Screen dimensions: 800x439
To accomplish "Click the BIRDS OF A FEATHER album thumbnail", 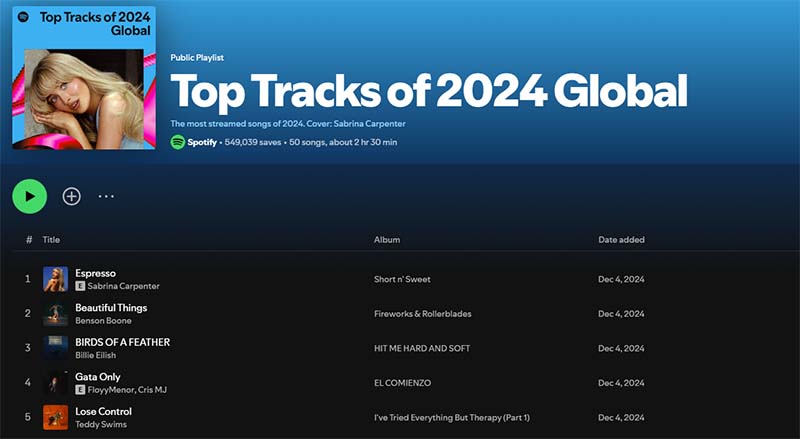I will (56, 348).
